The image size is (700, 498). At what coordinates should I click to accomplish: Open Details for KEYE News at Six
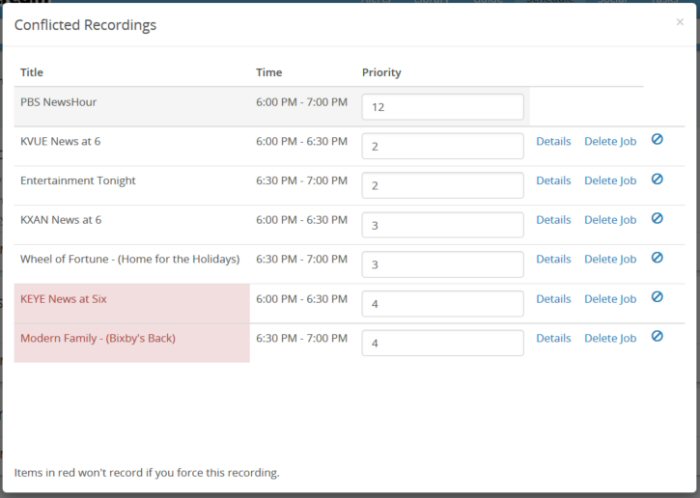coord(554,299)
